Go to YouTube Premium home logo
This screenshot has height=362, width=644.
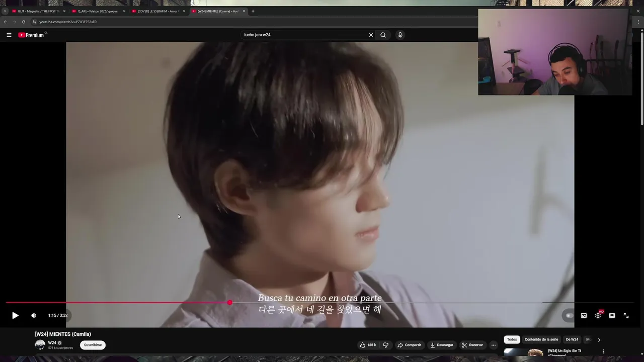pyautogui.click(x=32, y=35)
